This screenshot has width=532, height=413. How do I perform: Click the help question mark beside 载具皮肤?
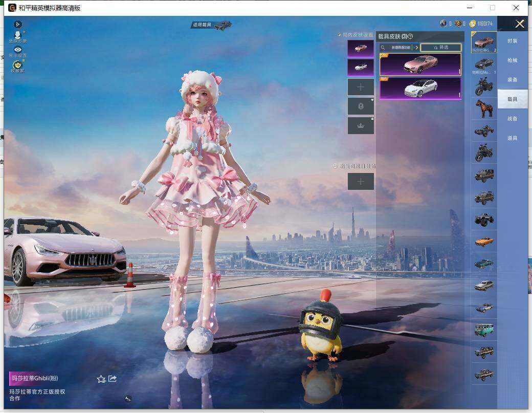click(x=410, y=36)
